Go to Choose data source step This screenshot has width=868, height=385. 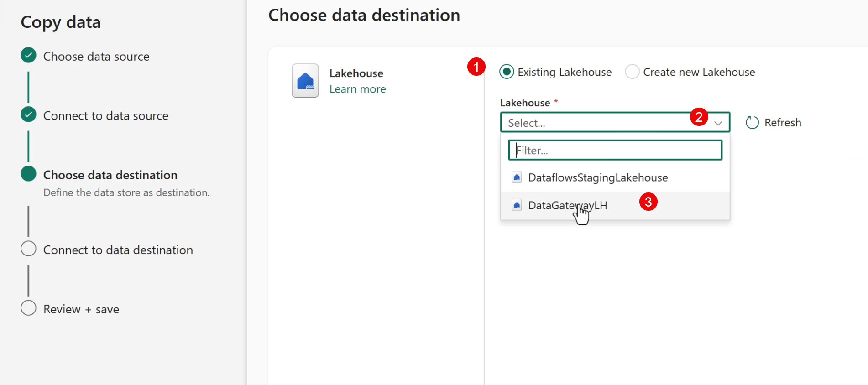[96, 57]
